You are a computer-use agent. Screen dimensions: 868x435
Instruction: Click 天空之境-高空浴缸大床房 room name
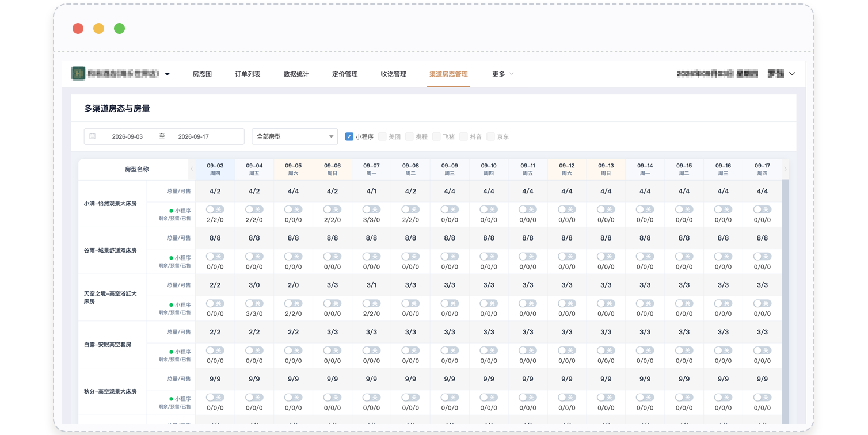110,297
